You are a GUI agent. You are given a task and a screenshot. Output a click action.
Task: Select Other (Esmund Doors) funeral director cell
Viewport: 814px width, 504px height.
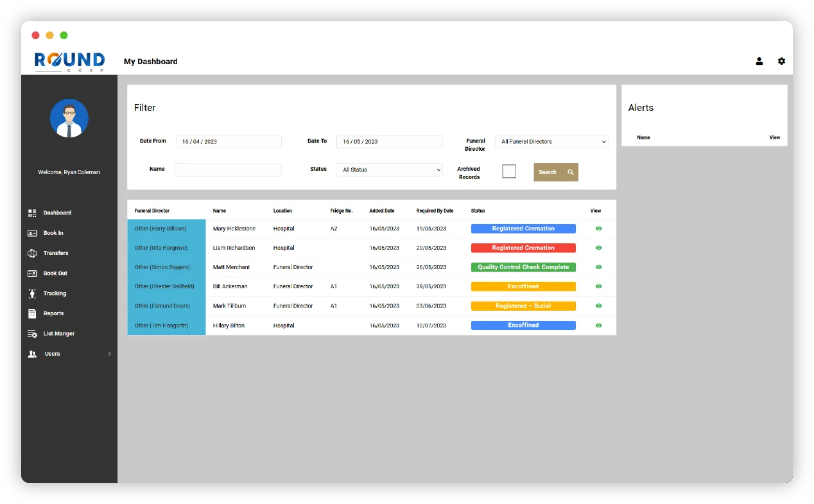166,306
